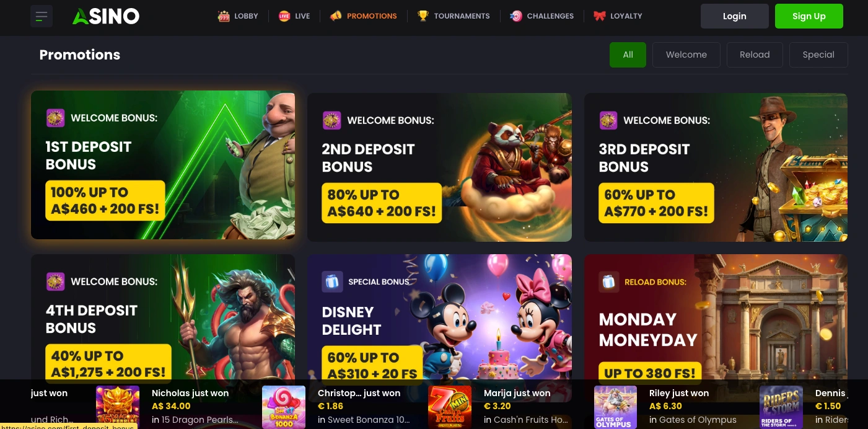868x429 pixels.
Task: Select the All promotions filter
Action: [628, 55]
